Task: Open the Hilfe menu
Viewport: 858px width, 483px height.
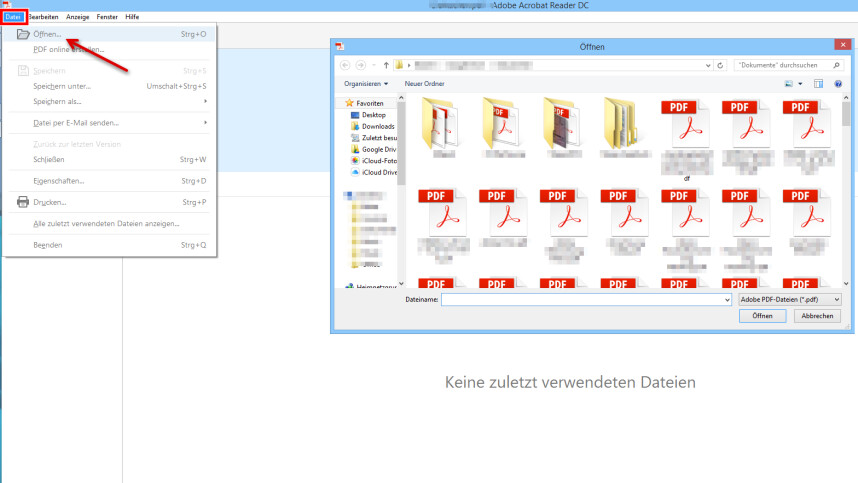Action: point(132,17)
